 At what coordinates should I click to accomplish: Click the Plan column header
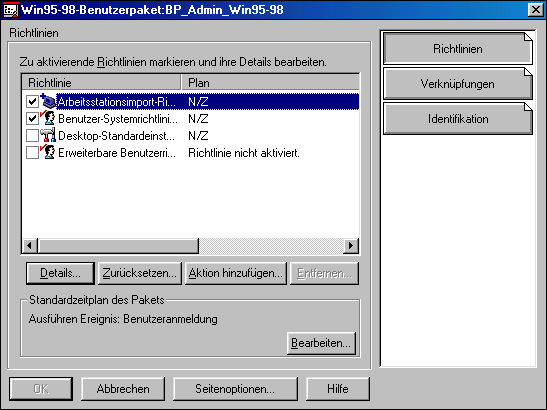(x=270, y=83)
